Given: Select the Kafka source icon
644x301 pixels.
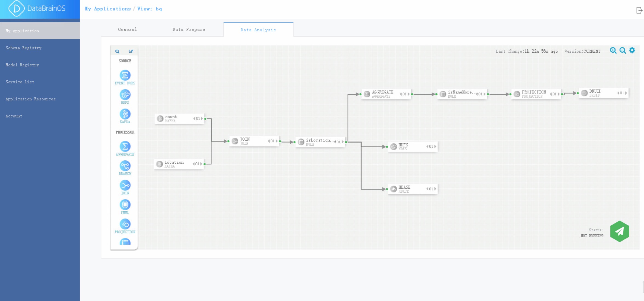Looking at the screenshot, I should click(125, 114).
